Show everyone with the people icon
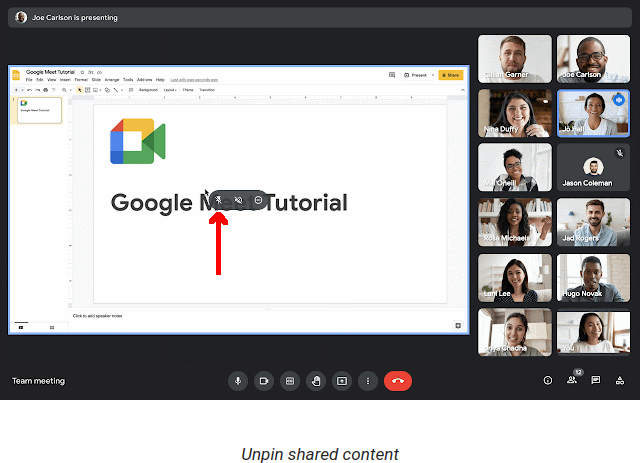Image resolution: width=640 pixels, height=463 pixels. [572, 380]
